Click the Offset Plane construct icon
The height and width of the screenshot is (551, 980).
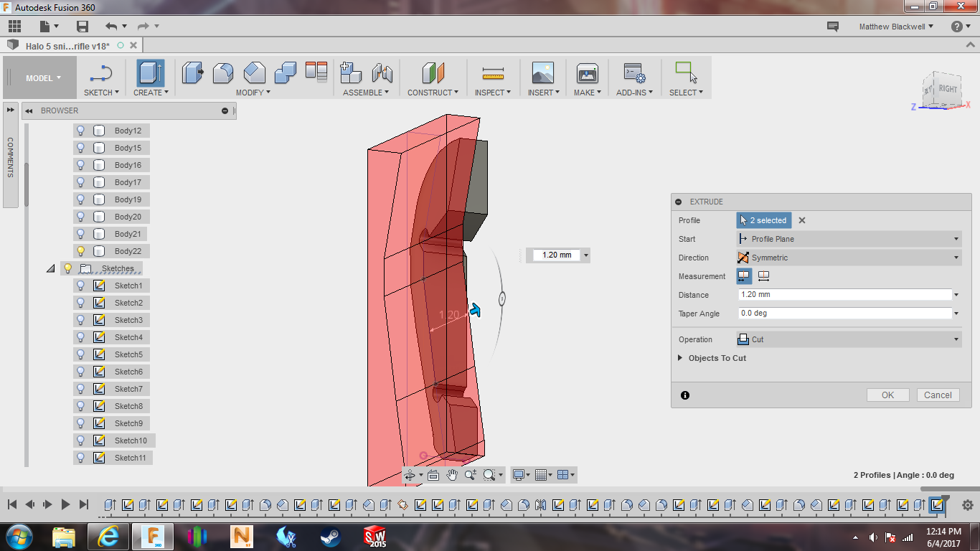(433, 72)
